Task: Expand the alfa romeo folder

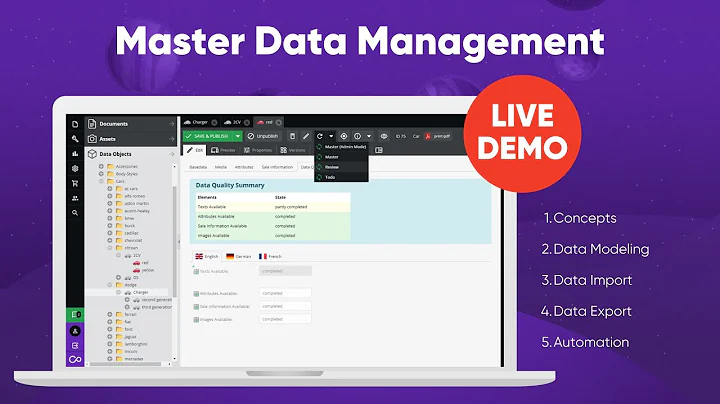Action: click(110, 196)
